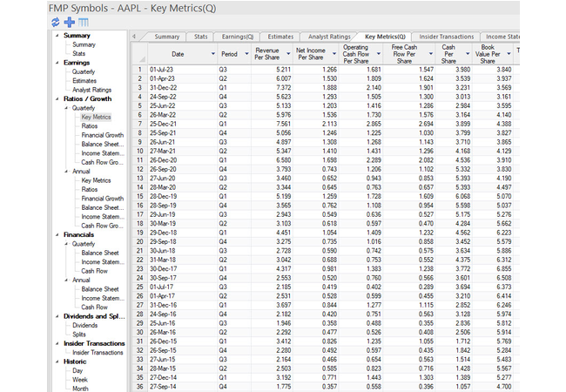Screen dimensions: 566x392
Task: Open the Revenue Per Share filter dropdown
Action: point(288,54)
